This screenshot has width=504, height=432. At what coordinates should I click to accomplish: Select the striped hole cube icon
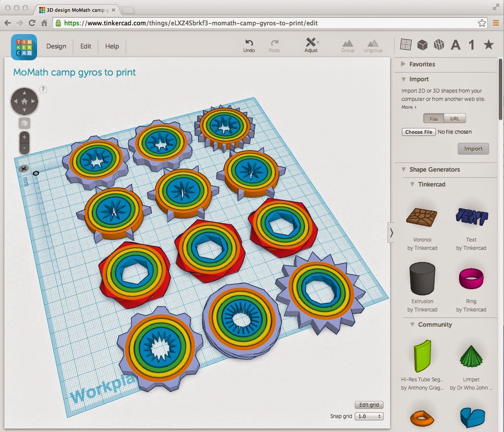439,45
